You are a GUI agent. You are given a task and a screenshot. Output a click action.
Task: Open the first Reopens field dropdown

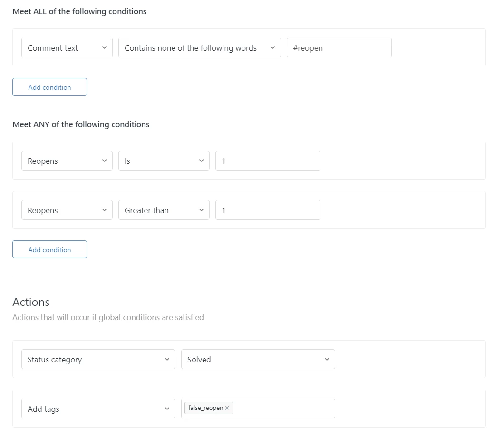pyautogui.click(x=67, y=161)
